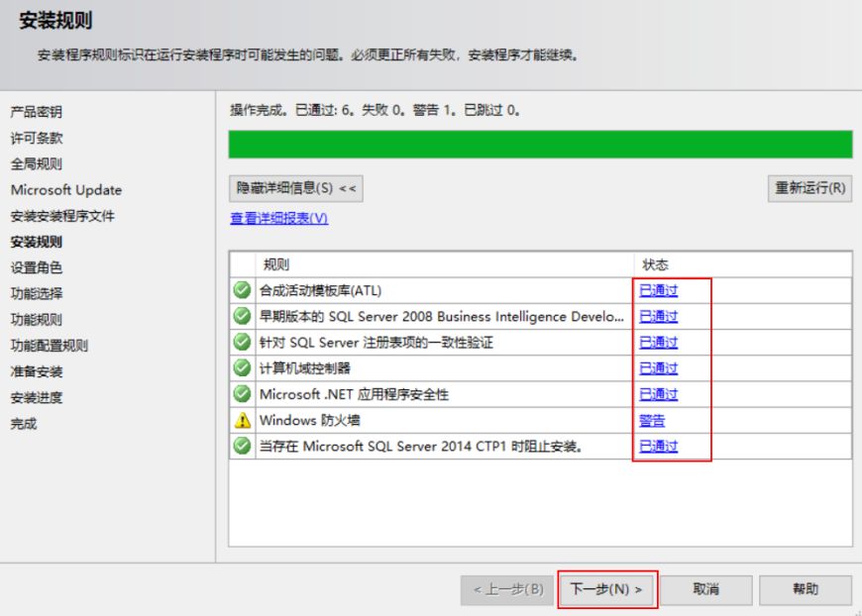
Task: Click the check icon for Microsoft .NET 应用程序安全性
Action: [x=242, y=393]
